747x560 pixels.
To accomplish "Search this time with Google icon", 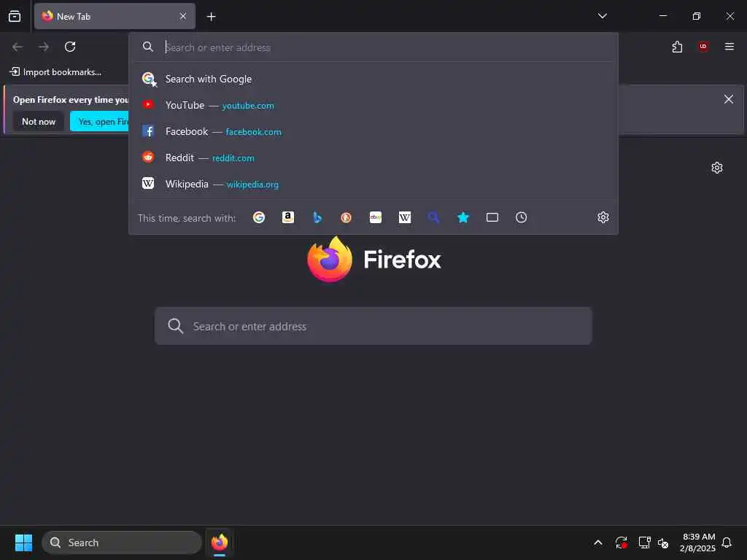I will 259,217.
